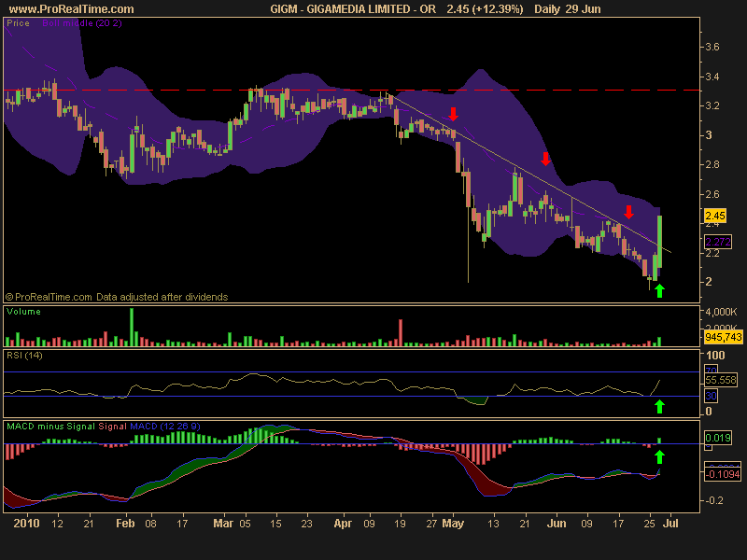Click the 4,000K volume axis label
The image size is (747, 560).
point(721,312)
